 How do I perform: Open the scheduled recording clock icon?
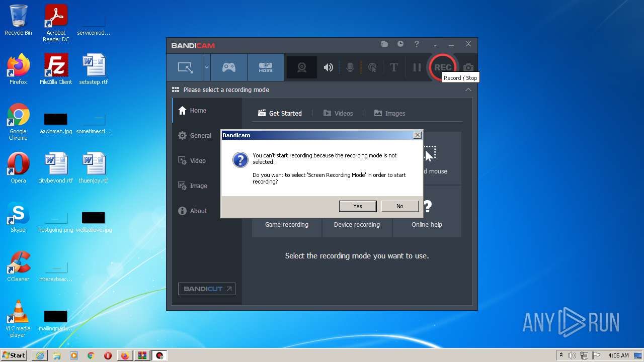(400, 44)
